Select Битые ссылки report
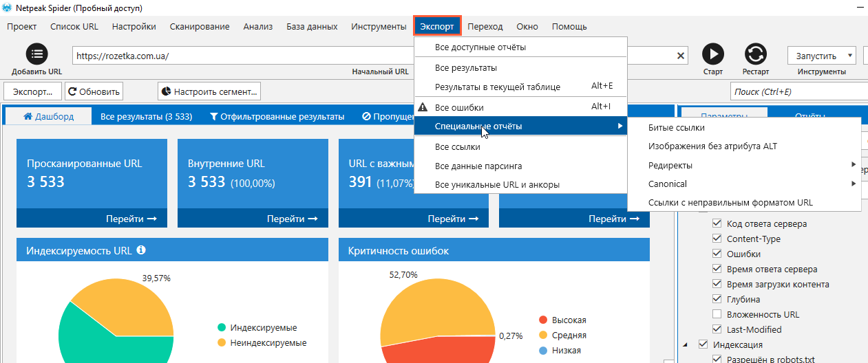Screen dimensions: 868x363 tap(744, 127)
